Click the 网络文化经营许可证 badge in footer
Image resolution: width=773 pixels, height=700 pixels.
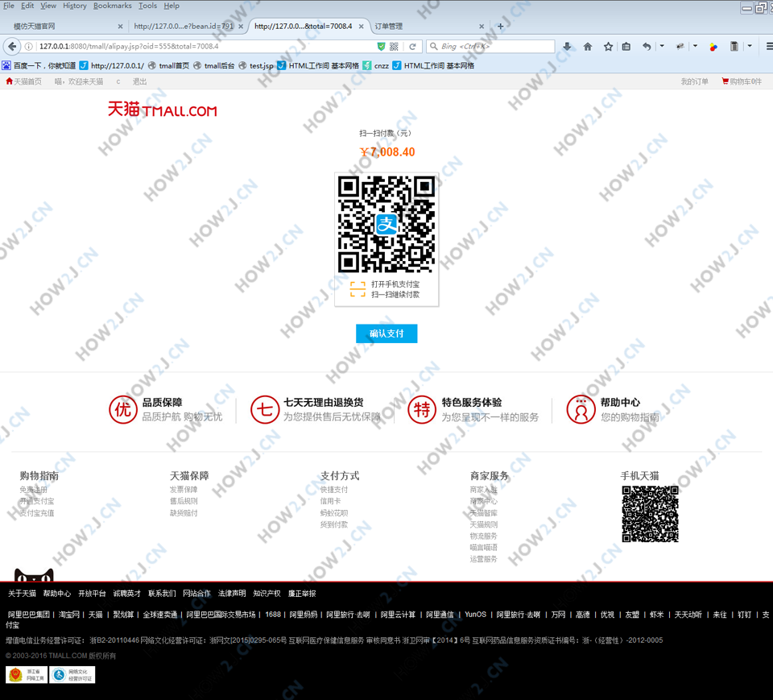72,675
